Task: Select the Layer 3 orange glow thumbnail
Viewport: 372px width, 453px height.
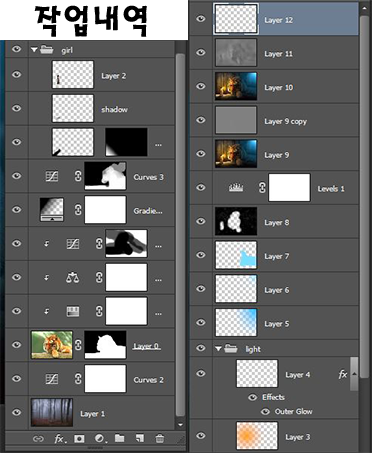Action: pos(257,436)
